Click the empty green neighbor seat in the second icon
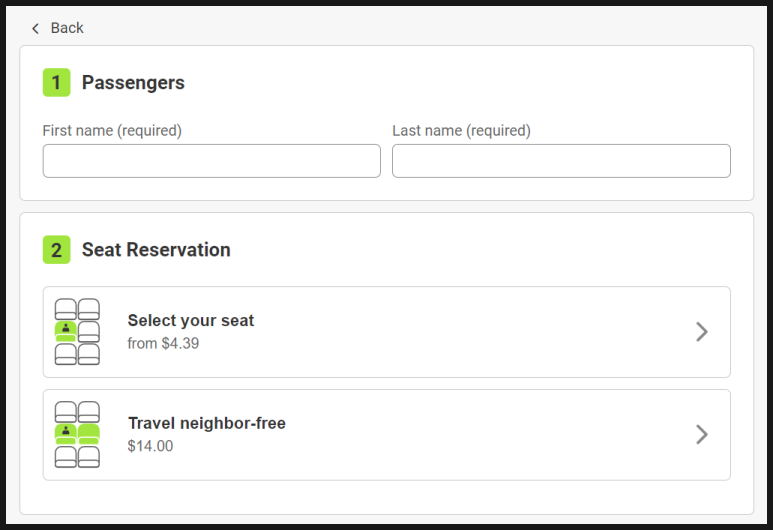773x530 pixels. (x=89, y=434)
